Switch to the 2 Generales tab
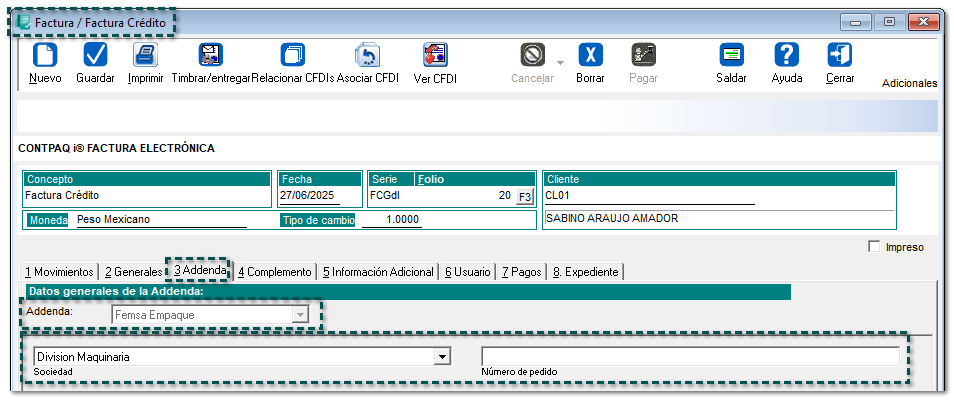Image resolution: width=954 pixels, height=400 pixels. coord(133,272)
